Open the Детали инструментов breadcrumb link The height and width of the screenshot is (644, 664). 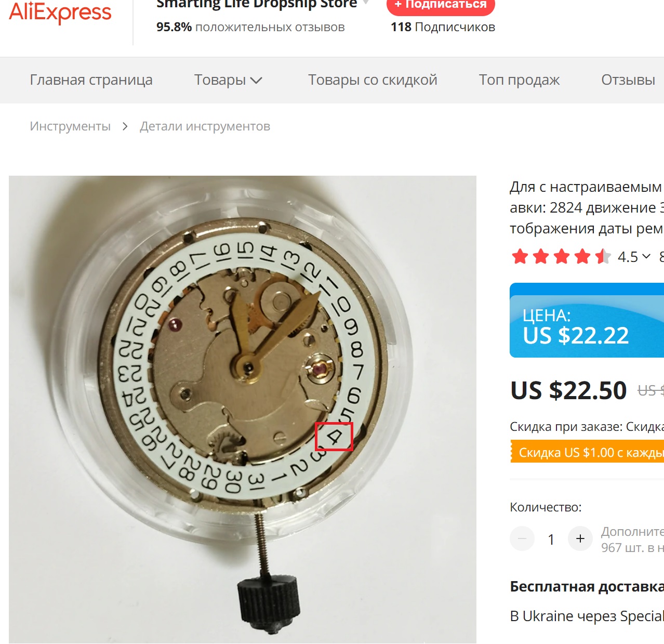pyautogui.click(x=205, y=126)
